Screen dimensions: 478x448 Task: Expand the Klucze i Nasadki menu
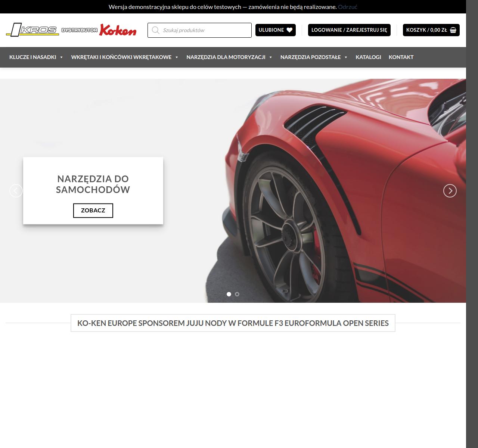pos(36,57)
